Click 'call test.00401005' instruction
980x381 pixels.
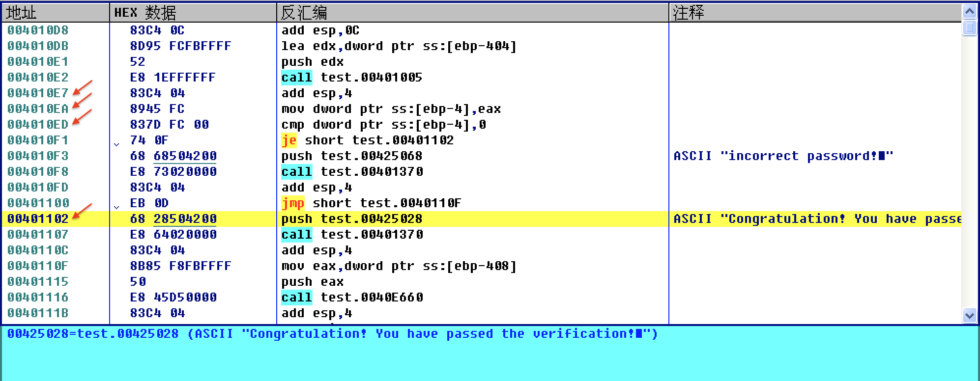click(351, 78)
